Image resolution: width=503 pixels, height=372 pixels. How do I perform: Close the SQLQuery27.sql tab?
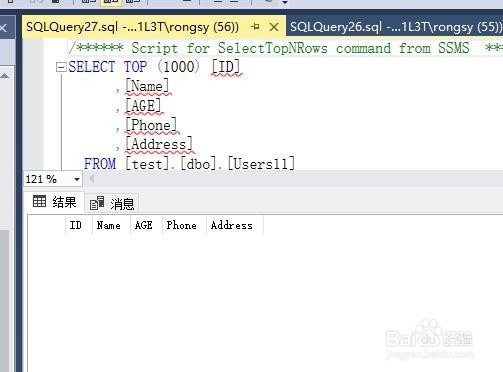(x=274, y=27)
